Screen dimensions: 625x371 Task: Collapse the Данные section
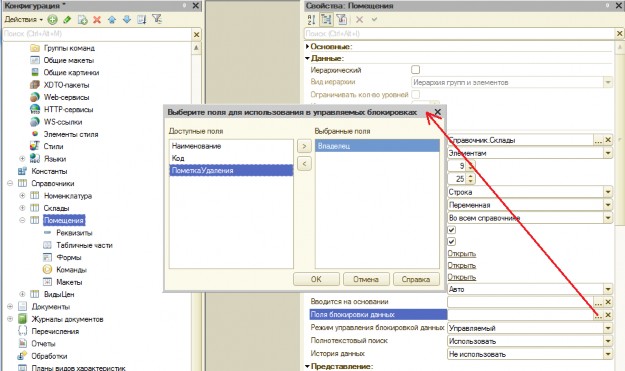pos(307,58)
